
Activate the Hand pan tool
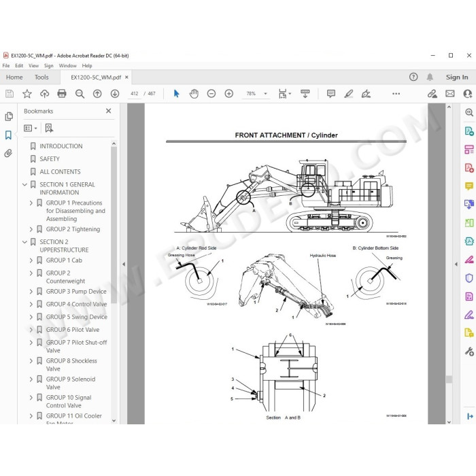194,94
